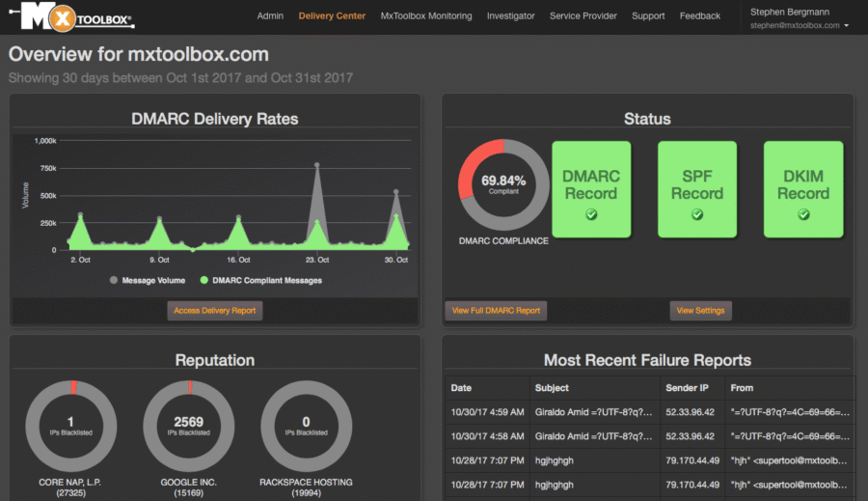Click the GOOGLE INC. blacklist ring

[x=189, y=426]
